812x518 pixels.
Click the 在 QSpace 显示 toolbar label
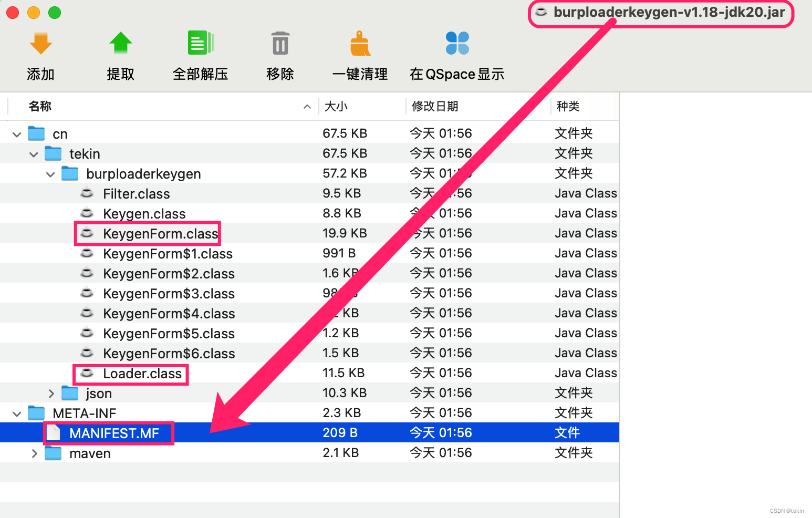point(457,74)
